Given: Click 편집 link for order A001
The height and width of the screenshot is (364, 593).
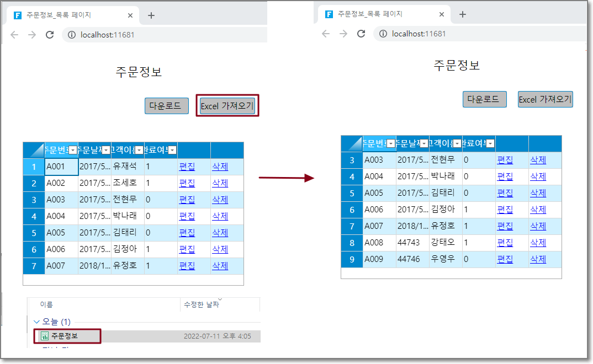Looking at the screenshot, I should coord(187,167).
